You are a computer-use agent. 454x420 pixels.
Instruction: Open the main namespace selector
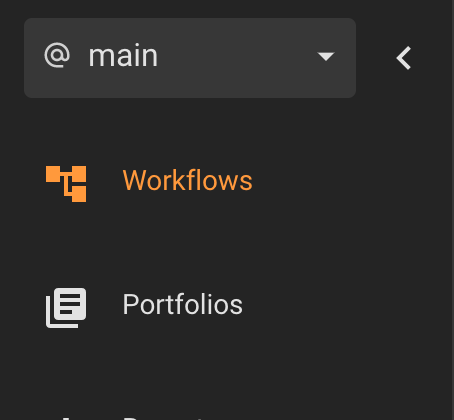[190, 58]
